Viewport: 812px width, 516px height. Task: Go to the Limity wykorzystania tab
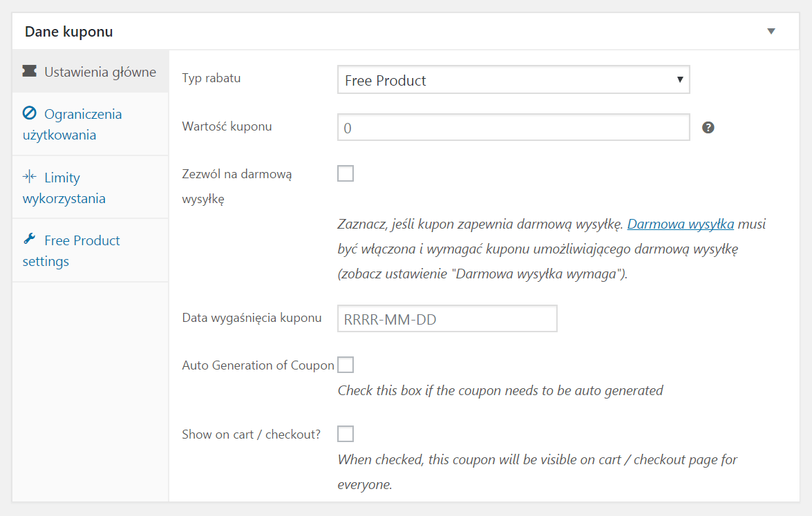90,187
